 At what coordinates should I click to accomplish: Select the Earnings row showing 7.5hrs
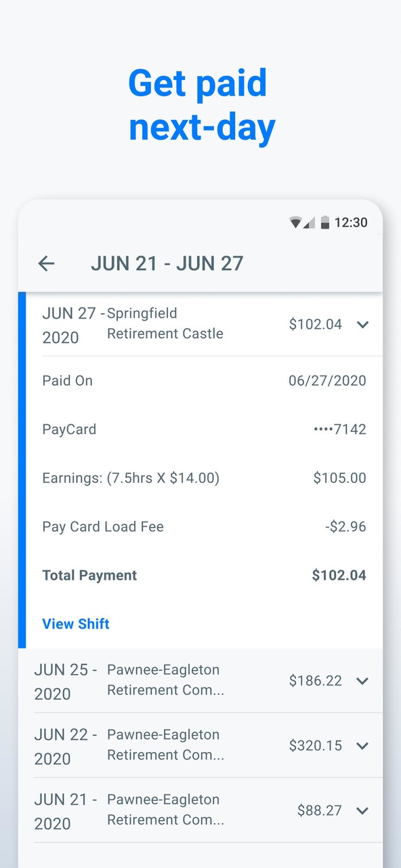(x=130, y=478)
